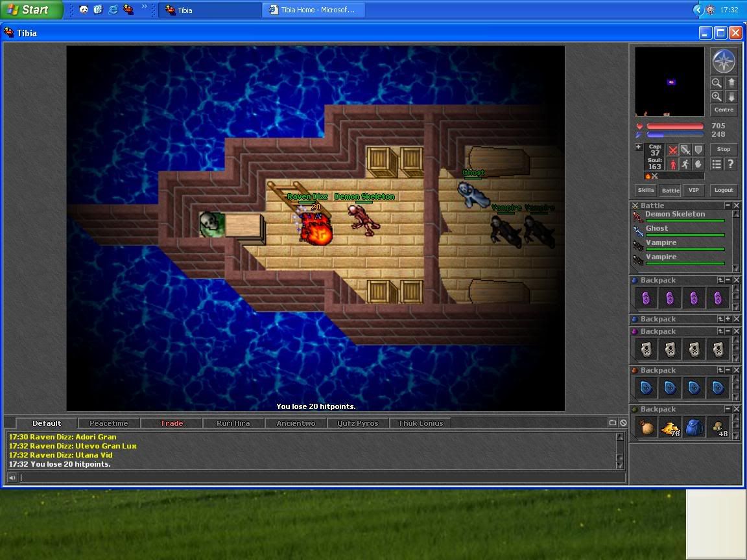Viewport: 747px width, 560px height.
Task: Zoom out the minimap
Action: (x=717, y=83)
